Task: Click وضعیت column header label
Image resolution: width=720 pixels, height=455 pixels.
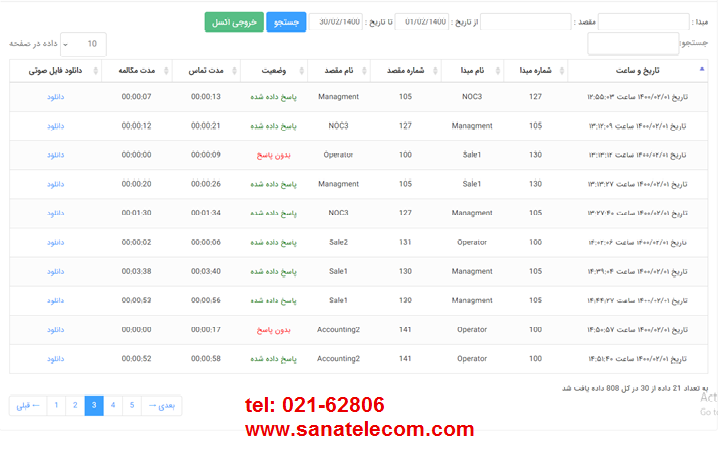Action: 274,70
